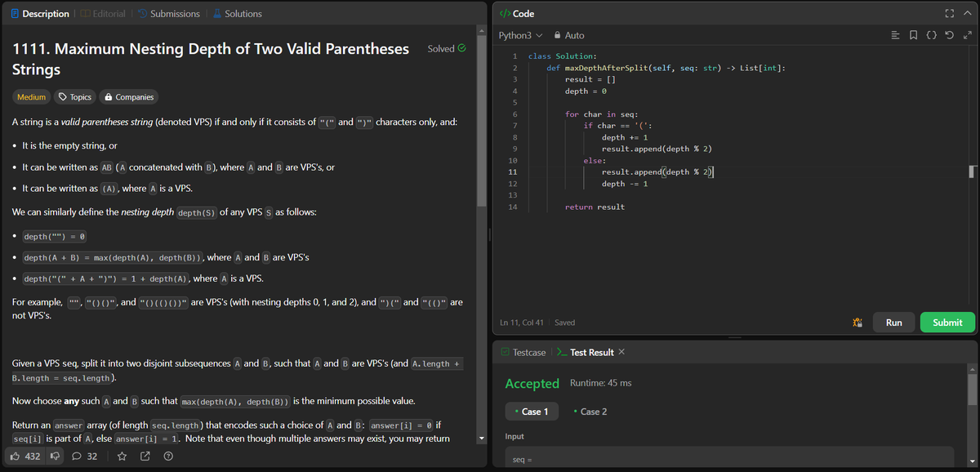Click the lock icon next to Auto
The width and height of the screenshot is (980, 472).
pos(557,35)
